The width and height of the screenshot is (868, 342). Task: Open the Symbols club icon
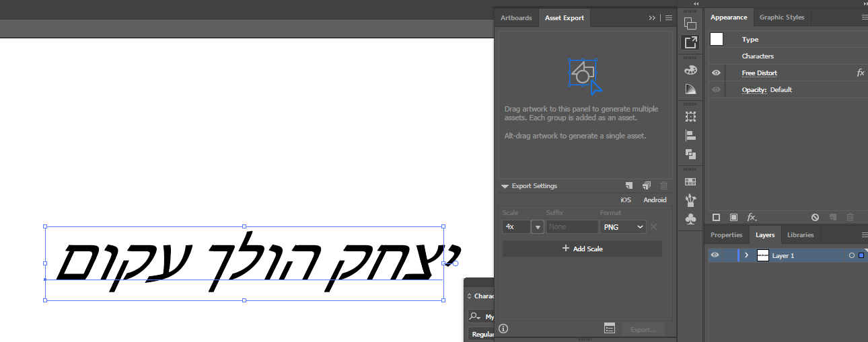[x=690, y=219]
